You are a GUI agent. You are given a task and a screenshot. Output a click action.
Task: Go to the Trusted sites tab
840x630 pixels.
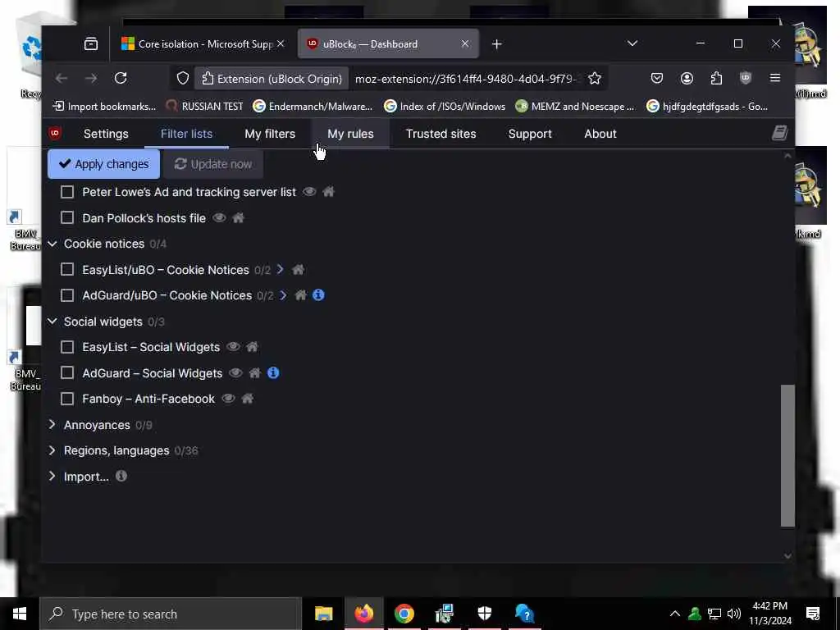(441, 134)
